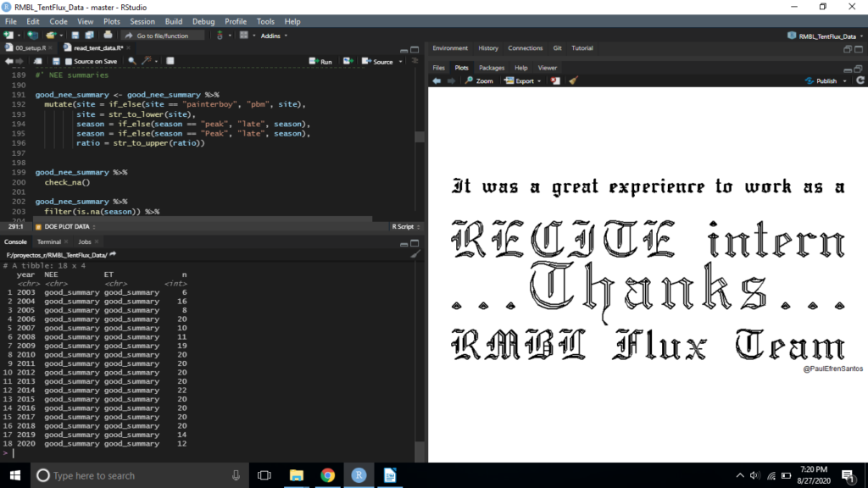Open the code tools magic wand
Screen dimensions: 868x488
point(147,61)
